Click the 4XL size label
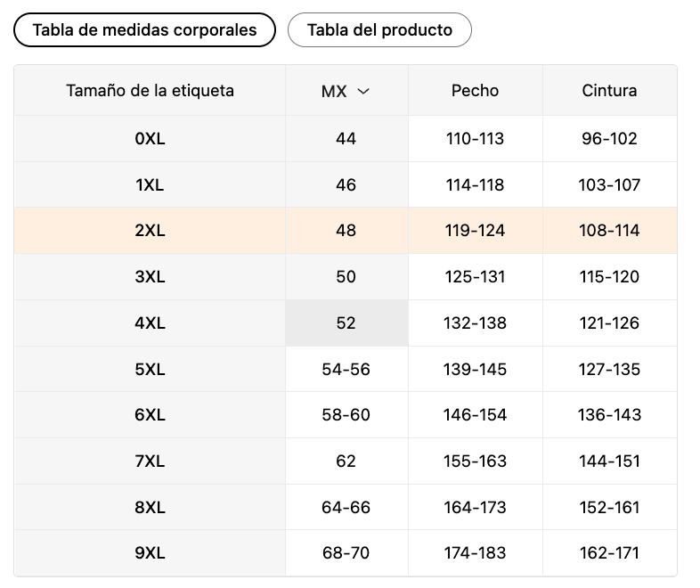700x588 pixels. [x=150, y=323]
